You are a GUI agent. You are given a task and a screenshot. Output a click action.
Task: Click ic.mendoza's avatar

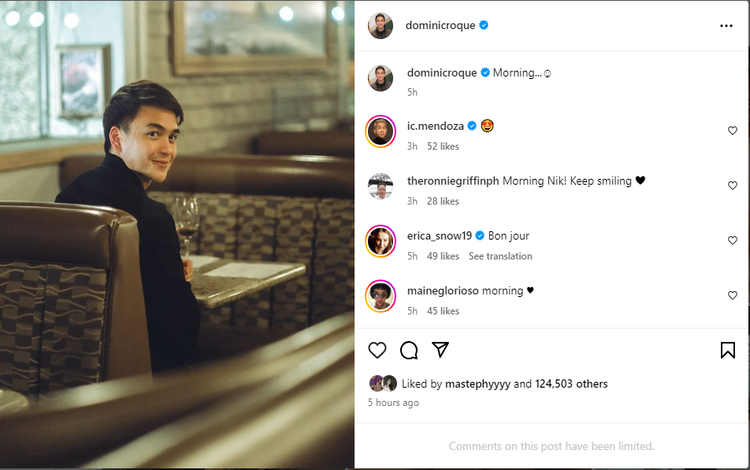[380, 132]
